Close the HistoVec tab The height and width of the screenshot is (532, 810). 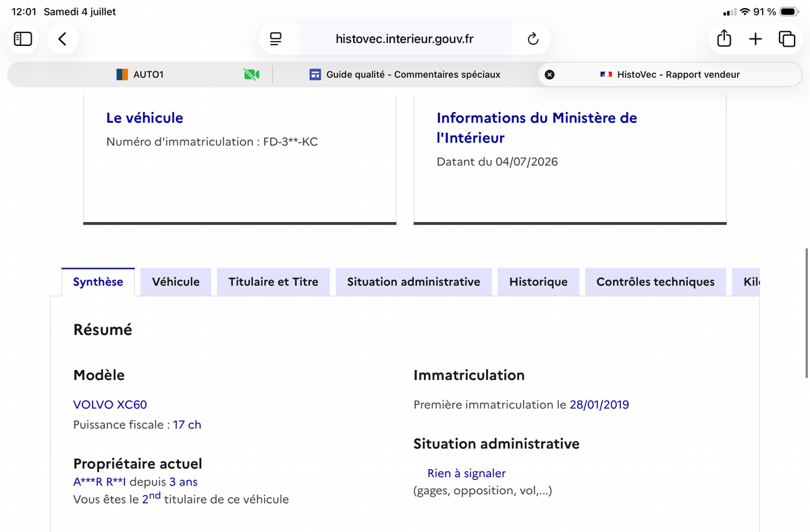pyautogui.click(x=549, y=74)
